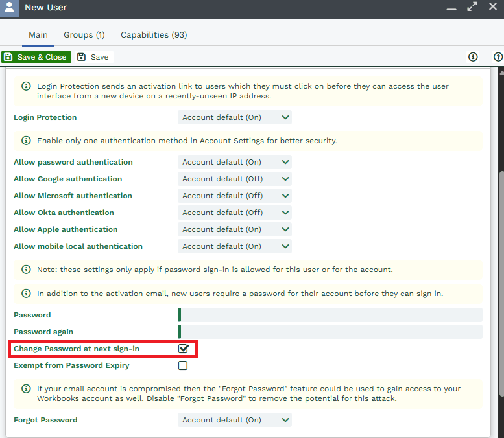Screen dimensions: 504x438
Task: Enable Exempt from Password Expiry checkbox
Action: coord(183,365)
